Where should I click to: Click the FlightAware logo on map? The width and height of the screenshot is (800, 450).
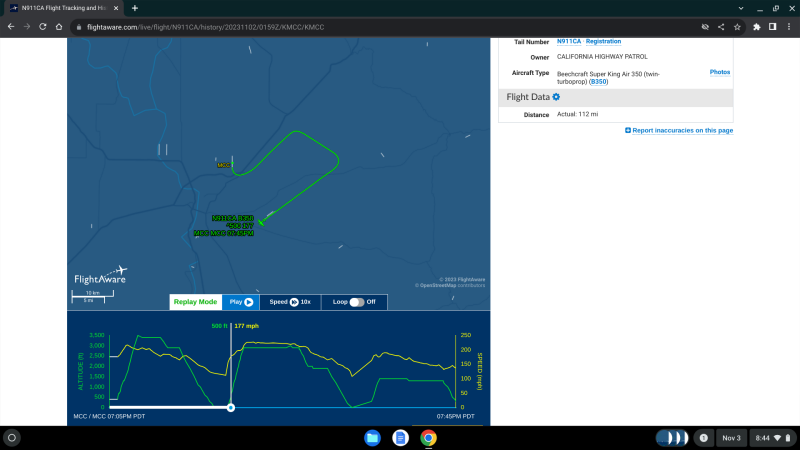pyautogui.click(x=101, y=275)
